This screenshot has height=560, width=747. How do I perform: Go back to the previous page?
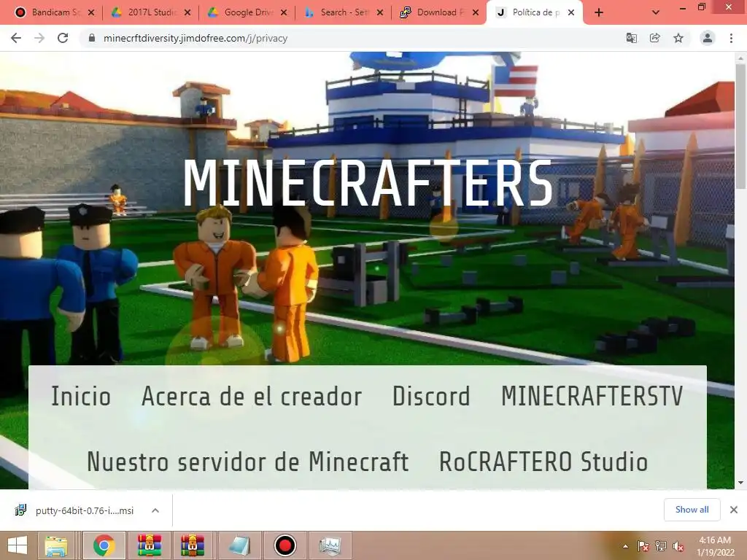[16, 38]
